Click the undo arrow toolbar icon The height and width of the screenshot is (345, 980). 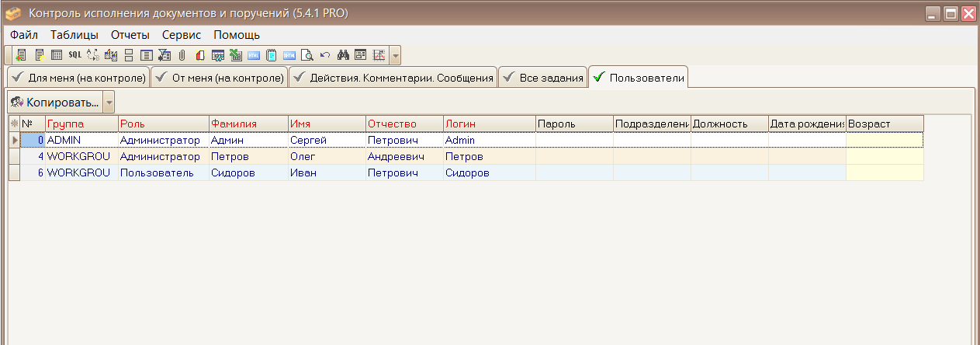(325, 55)
